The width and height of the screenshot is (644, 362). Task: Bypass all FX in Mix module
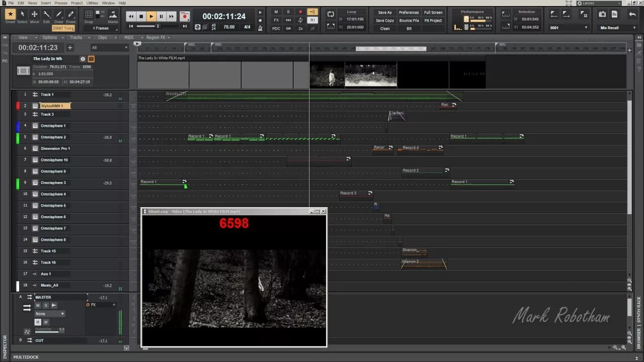(276, 20)
